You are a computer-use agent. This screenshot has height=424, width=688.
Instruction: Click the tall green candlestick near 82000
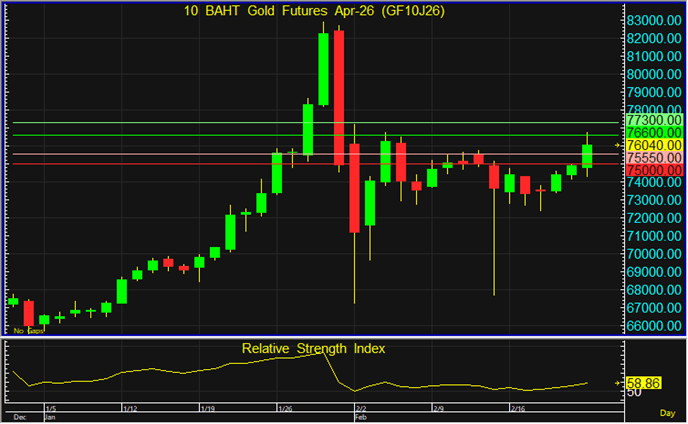[x=323, y=68]
